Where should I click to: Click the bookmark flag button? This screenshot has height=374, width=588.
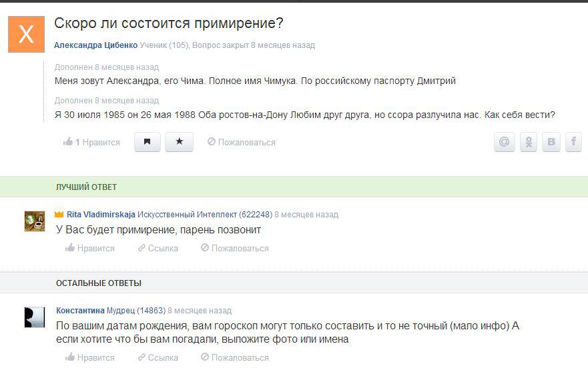148,142
